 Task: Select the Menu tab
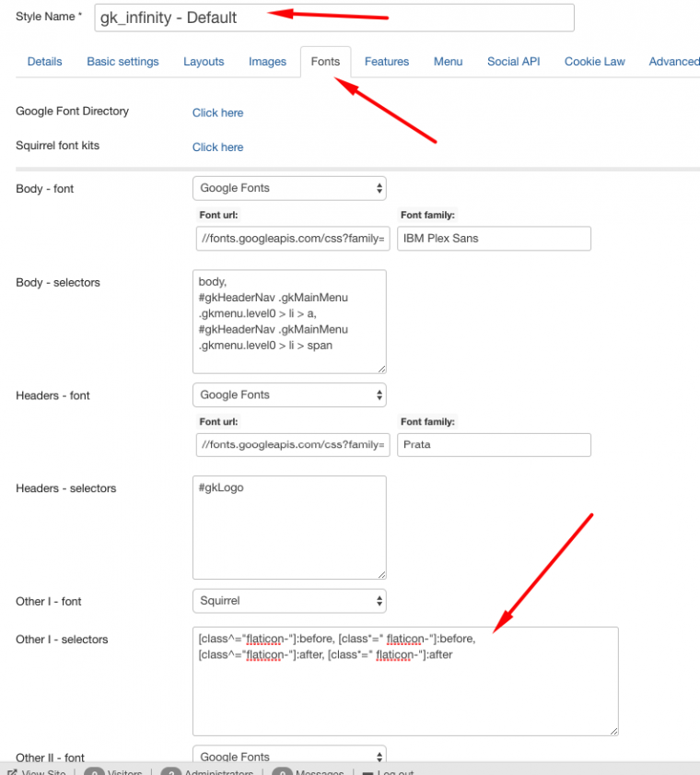click(x=448, y=62)
